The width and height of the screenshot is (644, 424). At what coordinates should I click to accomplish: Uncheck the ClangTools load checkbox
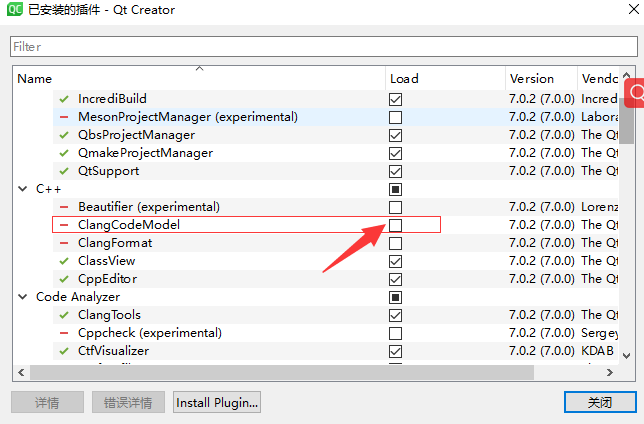coord(396,316)
